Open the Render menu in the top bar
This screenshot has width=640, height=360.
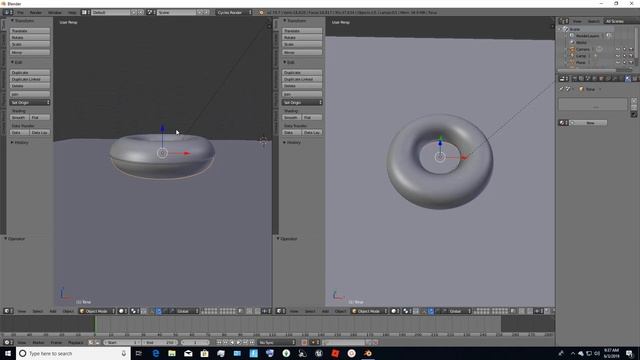tap(36, 13)
